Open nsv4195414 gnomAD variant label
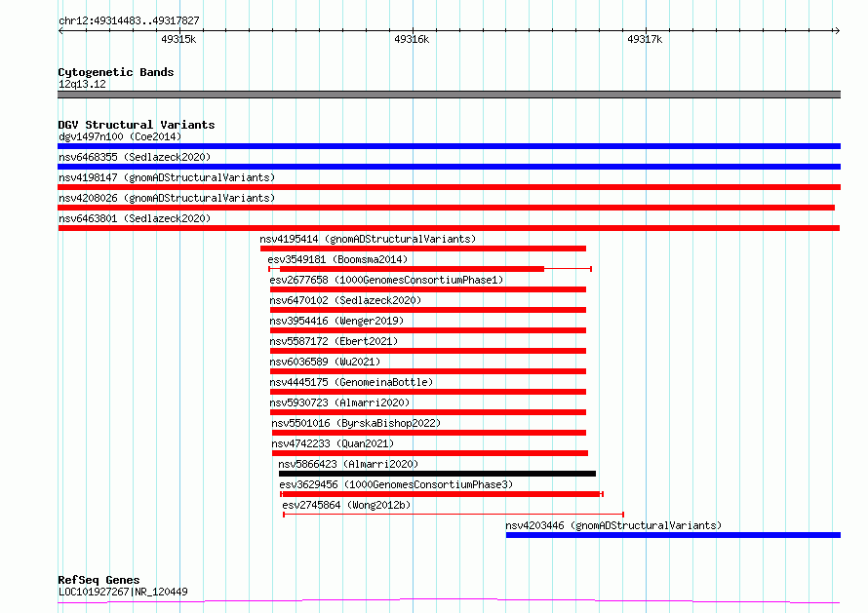 point(368,239)
